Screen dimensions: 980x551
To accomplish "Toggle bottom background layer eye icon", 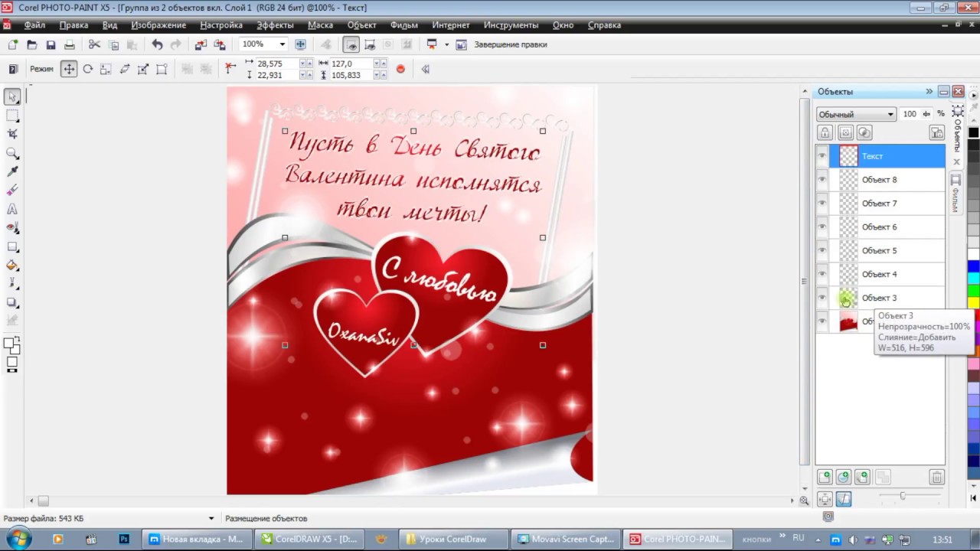I will [x=822, y=322].
